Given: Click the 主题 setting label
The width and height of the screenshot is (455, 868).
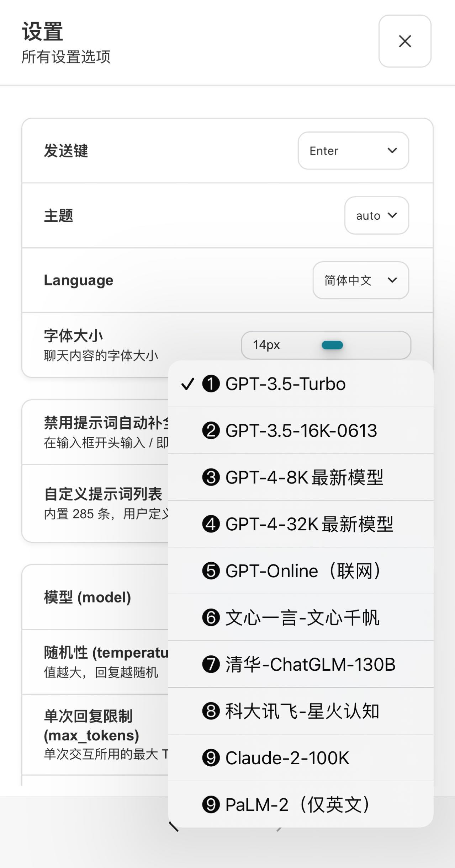Looking at the screenshot, I should click(x=59, y=215).
